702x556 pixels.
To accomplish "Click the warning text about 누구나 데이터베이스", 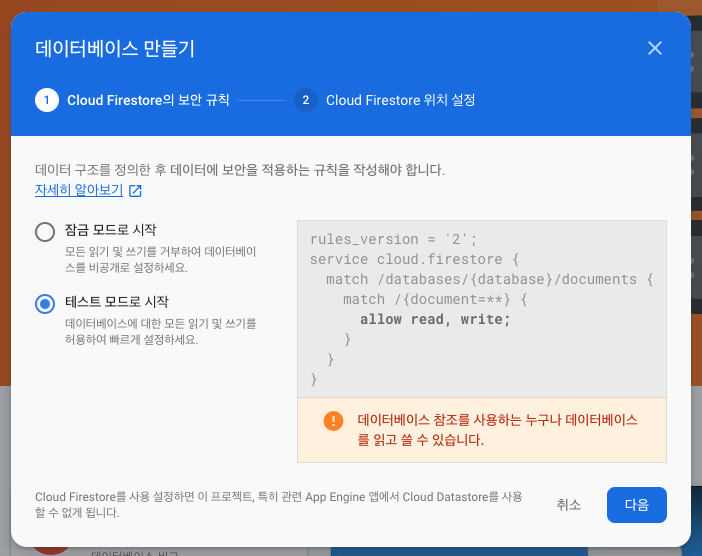I will click(497, 430).
